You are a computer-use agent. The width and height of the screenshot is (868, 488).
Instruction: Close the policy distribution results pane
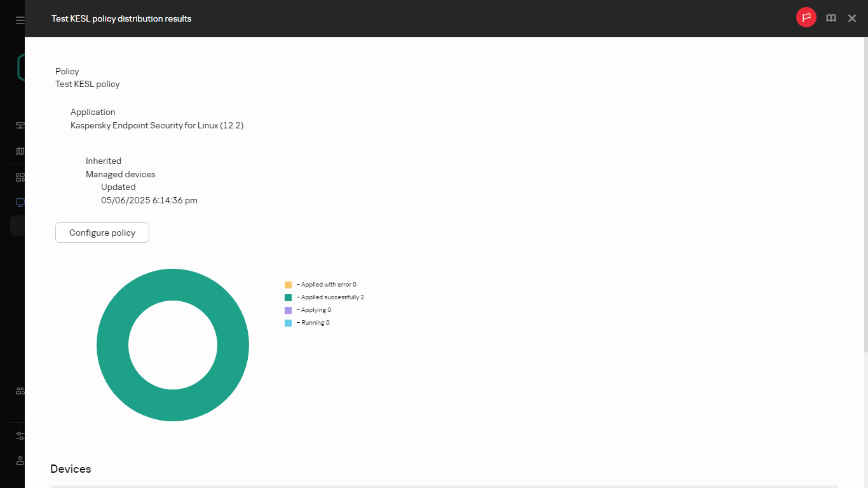pos(851,18)
